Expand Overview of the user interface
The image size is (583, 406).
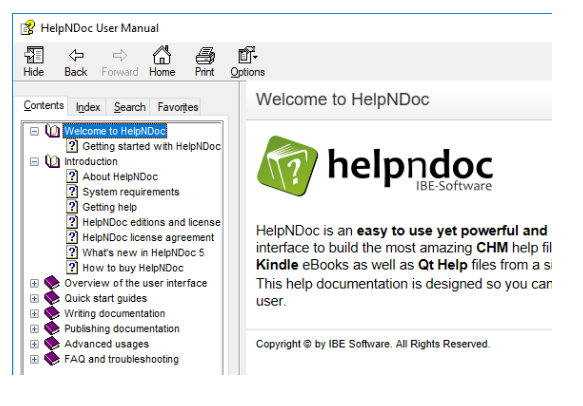click(34, 283)
